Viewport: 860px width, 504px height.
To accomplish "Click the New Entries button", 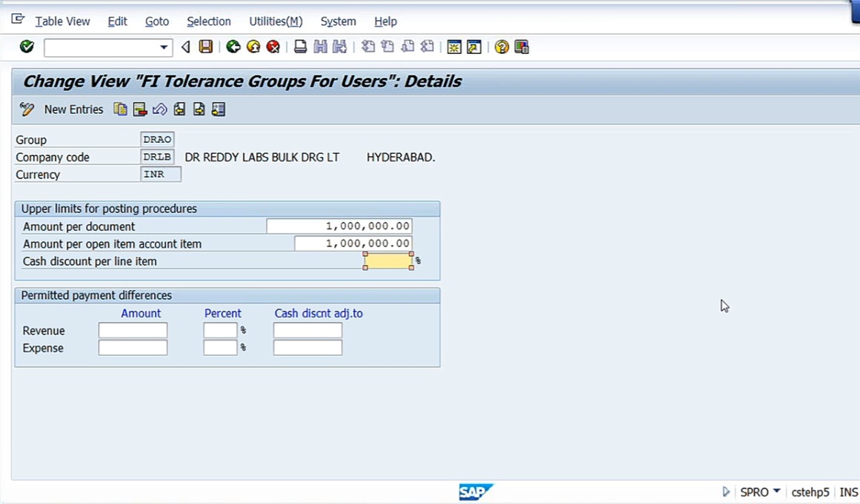I will (73, 110).
